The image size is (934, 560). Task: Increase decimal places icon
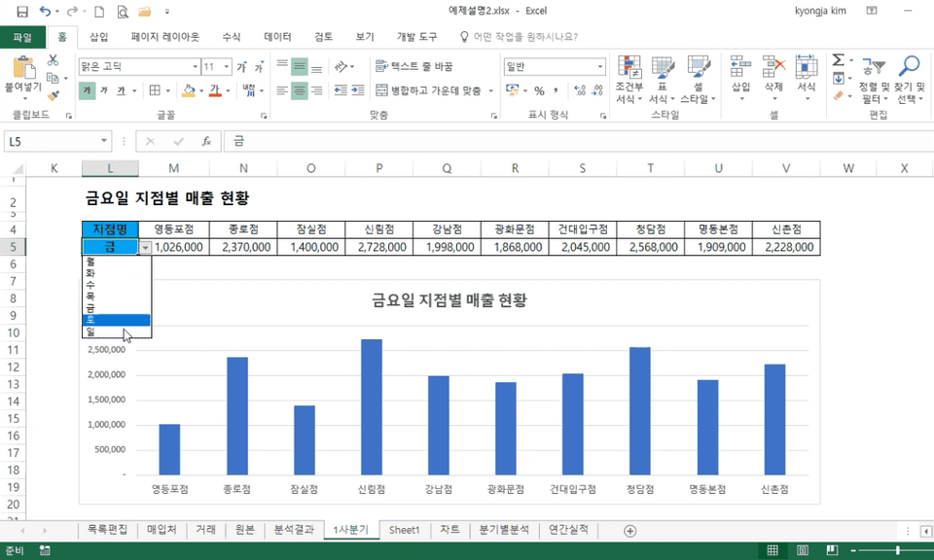click(x=580, y=90)
